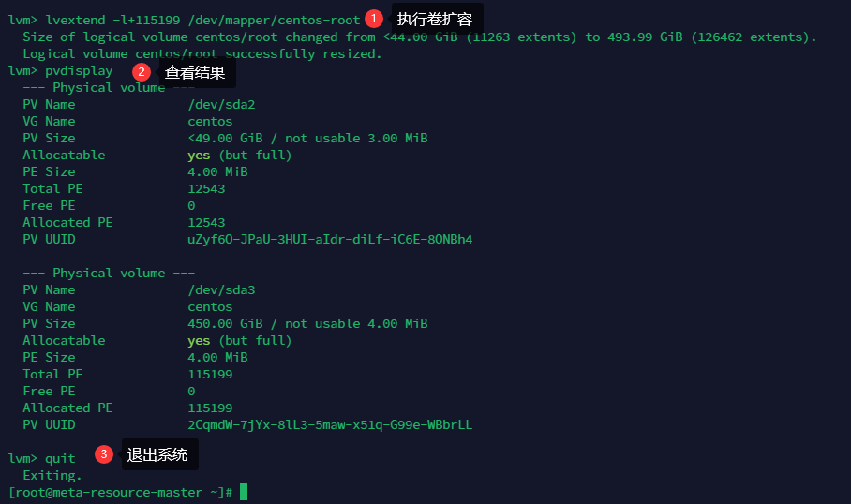Click the PV UUID starting with 2CqmdW
The image size is (851, 504).
pos(330,424)
